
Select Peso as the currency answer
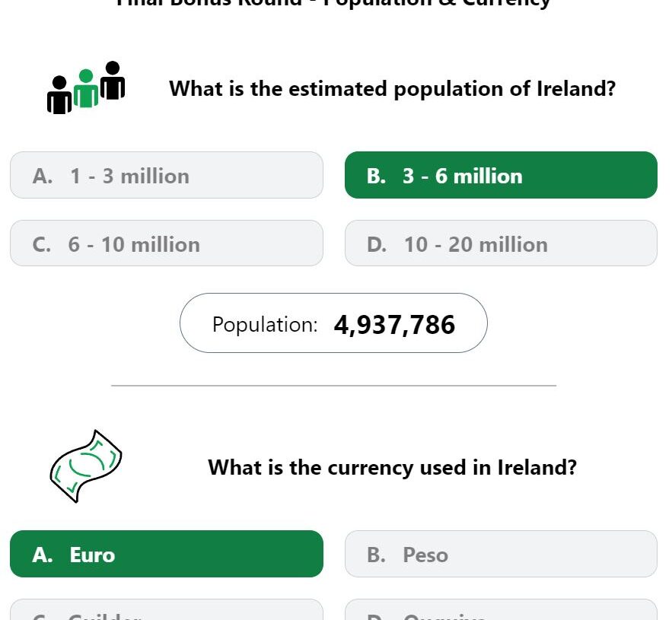(x=501, y=554)
